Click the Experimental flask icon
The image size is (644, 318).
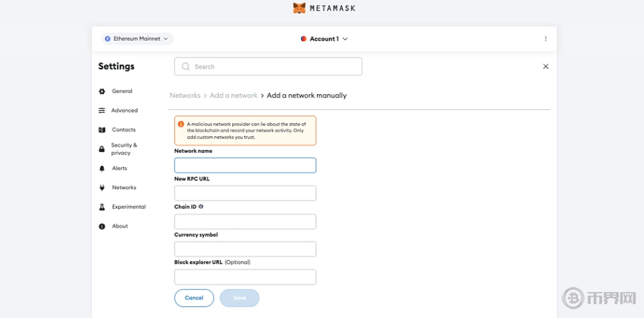tap(102, 207)
